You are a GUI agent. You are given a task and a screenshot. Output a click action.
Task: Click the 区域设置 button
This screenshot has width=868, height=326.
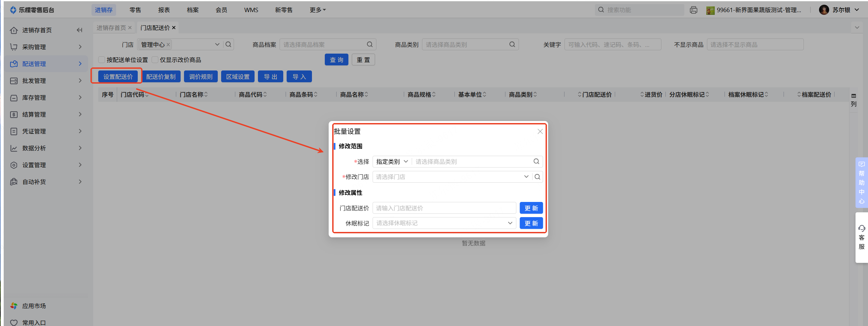pyautogui.click(x=238, y=77)
